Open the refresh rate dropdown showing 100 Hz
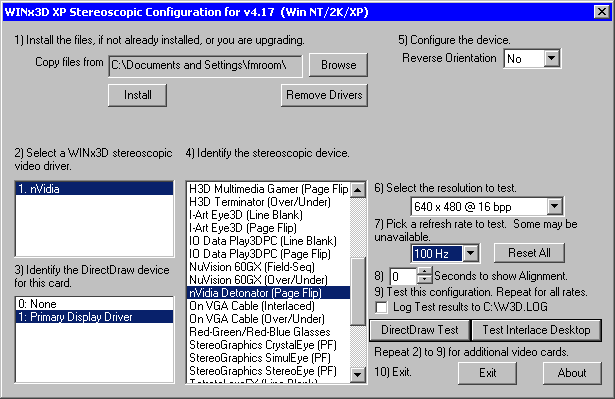615x399 pixels. coord(471,253)
